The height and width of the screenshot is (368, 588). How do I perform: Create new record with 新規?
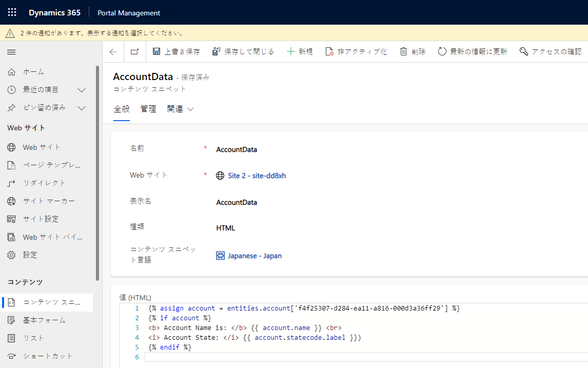[x=300, y=52]
